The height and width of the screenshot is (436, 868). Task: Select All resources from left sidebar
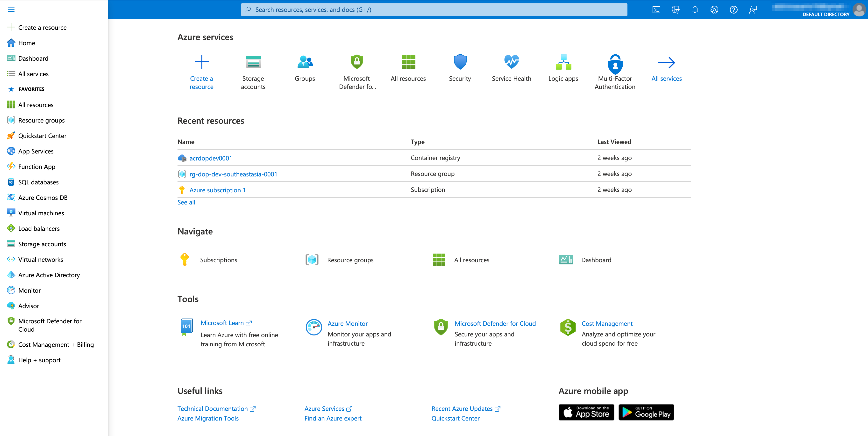(x=36, y=105)
